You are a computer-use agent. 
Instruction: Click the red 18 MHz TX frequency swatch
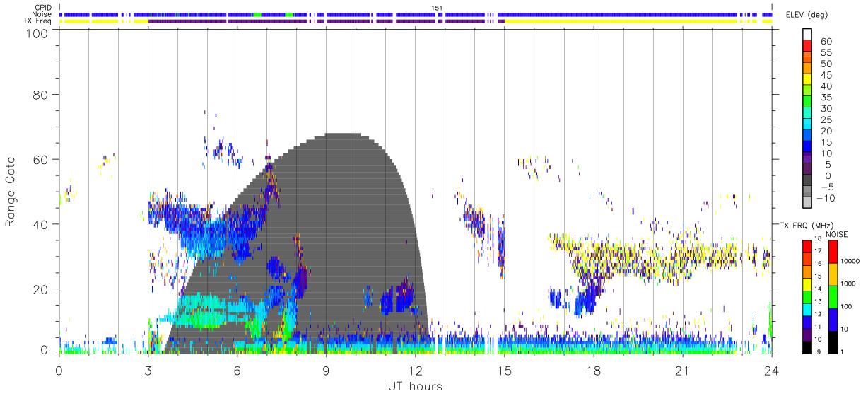pyautogui.click(x=807, y=245)
